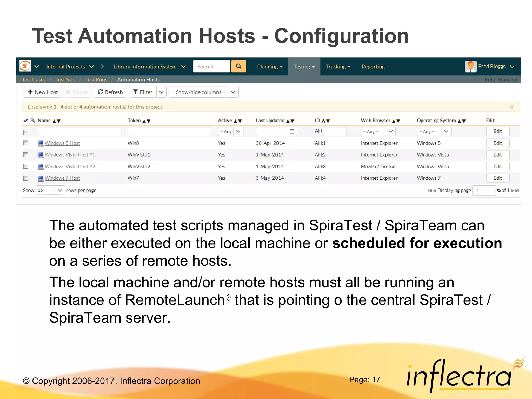Viewport: 532px width, 399px height.
Task: Open the Windows Vista Host #1 link
Action: [x=70, y=155]
